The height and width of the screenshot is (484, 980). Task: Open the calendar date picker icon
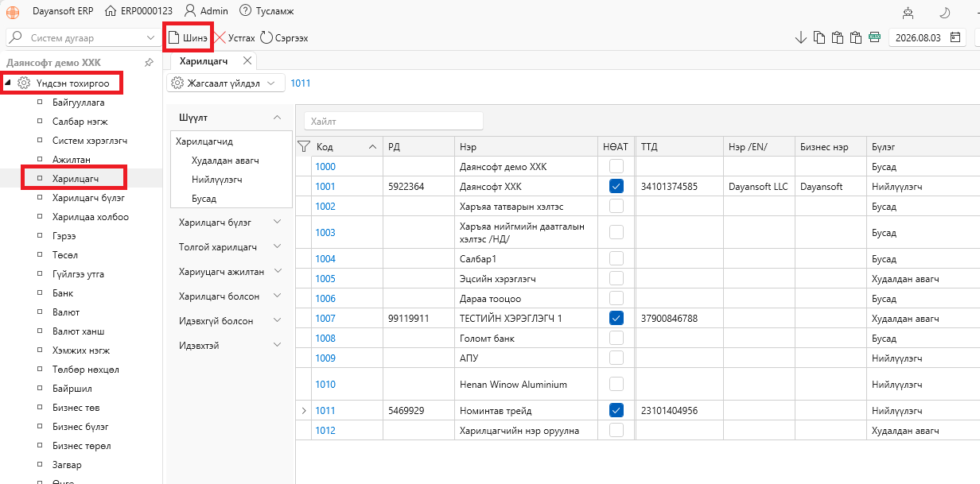click(x=955, y=37)
